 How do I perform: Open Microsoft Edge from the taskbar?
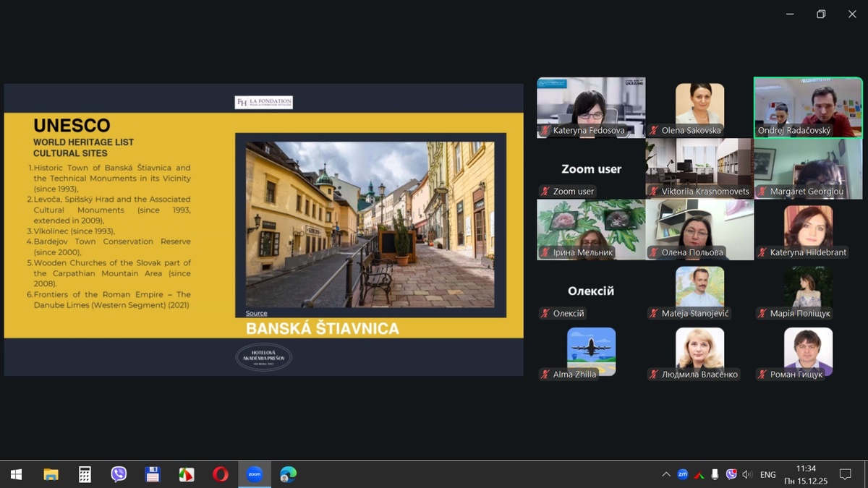click(288, 474)
